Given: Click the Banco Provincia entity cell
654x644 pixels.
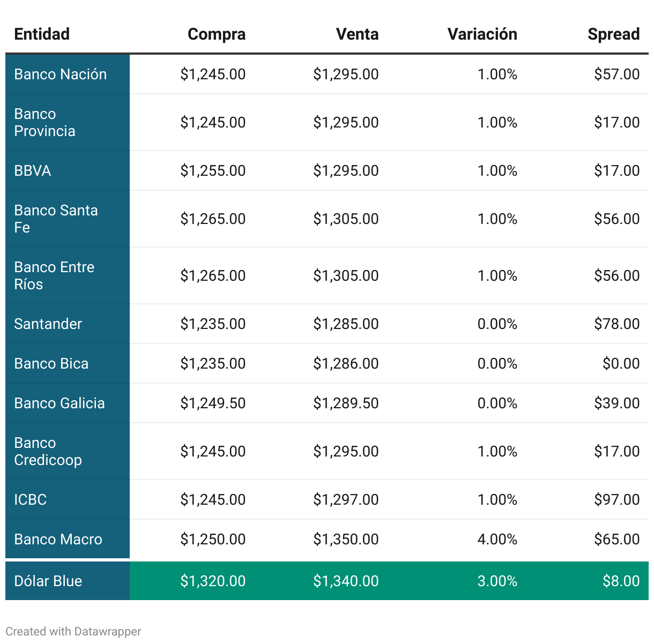Looking at the screenshot, I should click(45, 123).
